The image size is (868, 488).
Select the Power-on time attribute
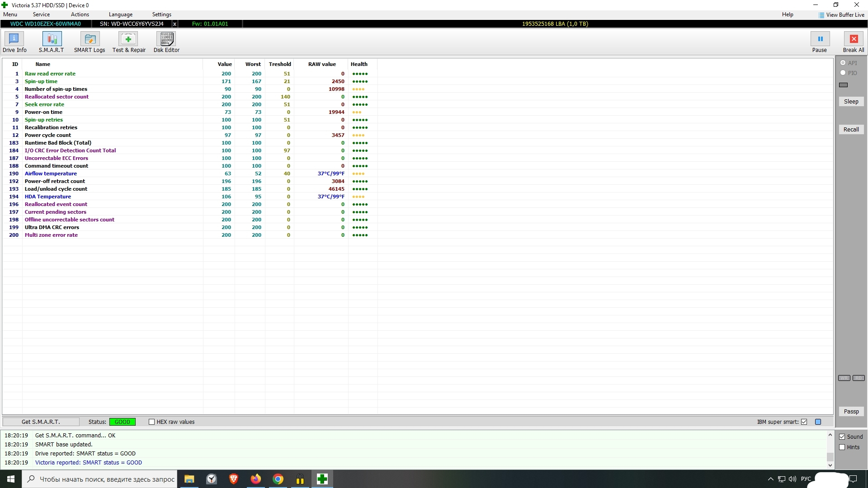point(190,112)
